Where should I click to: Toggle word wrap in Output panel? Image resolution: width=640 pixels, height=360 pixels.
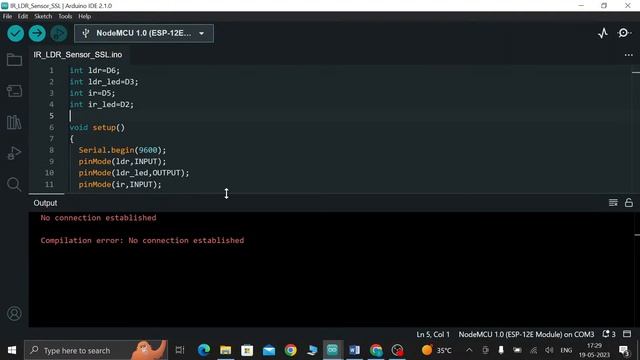[613, 202]
